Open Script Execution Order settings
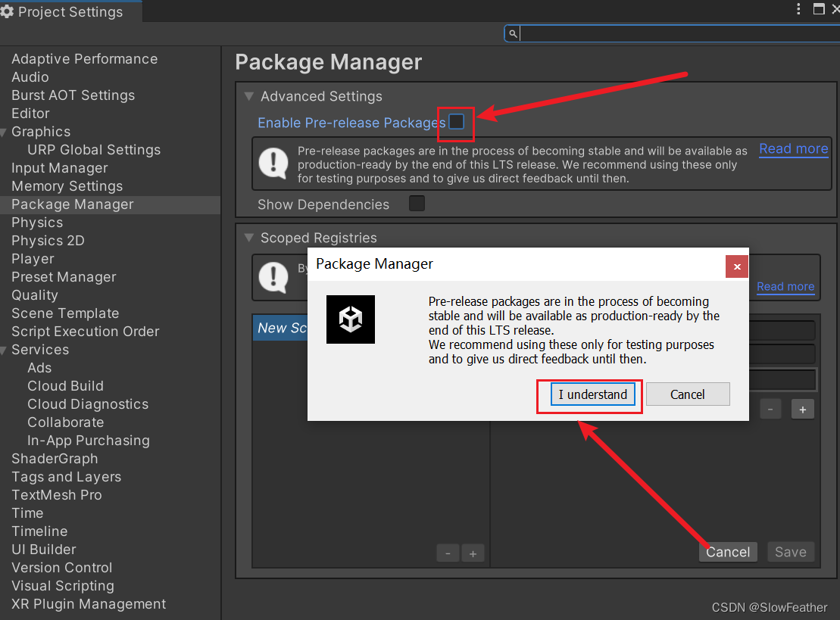The height and width of the screenshot is (620, 840). 86,332
